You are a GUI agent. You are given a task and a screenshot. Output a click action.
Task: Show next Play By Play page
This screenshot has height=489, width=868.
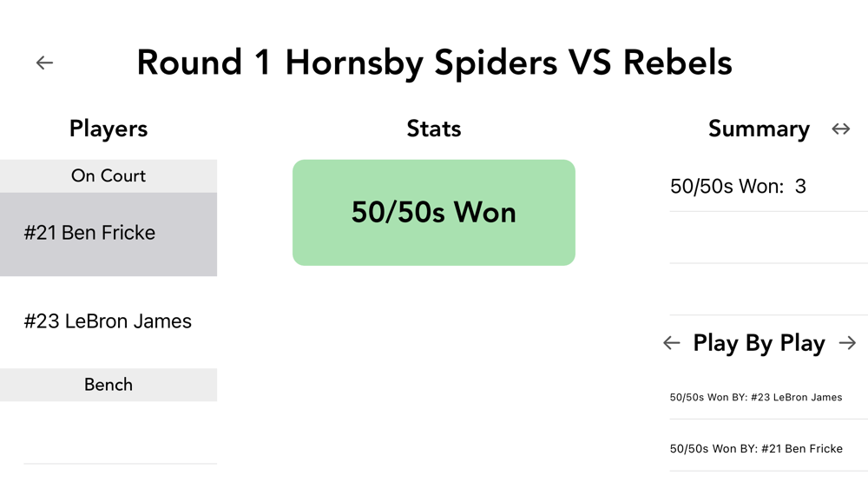[847, 343]
